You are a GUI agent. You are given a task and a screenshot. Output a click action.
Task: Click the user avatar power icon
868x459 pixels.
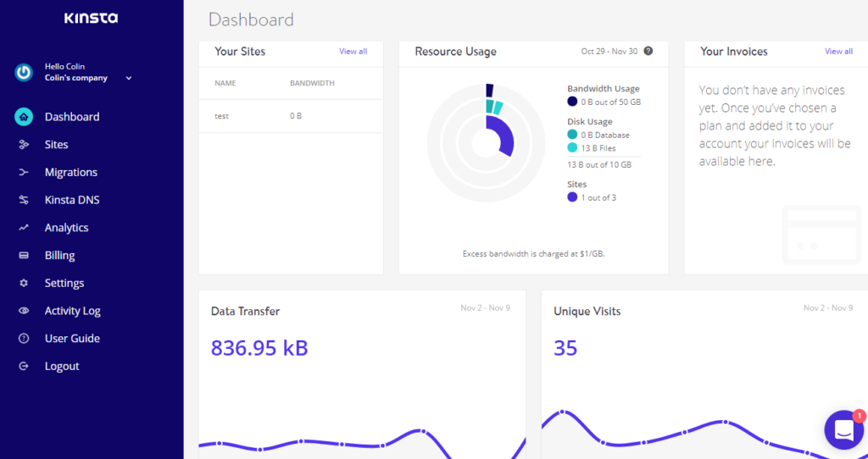point(24,73)
